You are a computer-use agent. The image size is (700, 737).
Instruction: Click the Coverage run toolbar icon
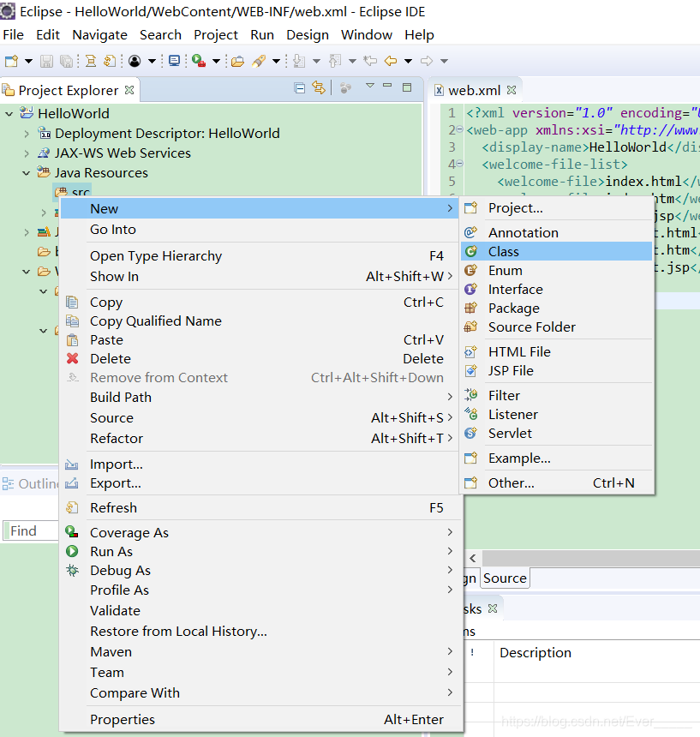click(x=199, y=61)
